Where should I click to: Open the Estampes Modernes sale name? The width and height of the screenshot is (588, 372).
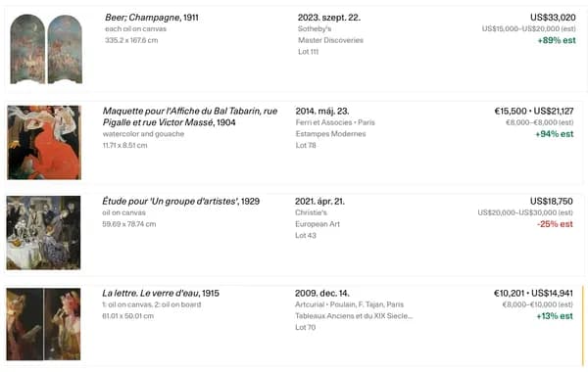point(331,134)
